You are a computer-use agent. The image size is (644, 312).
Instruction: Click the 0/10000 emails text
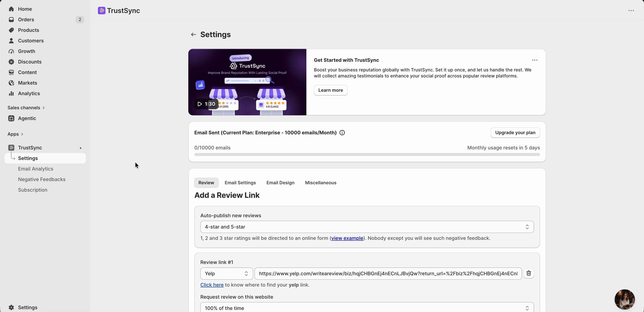[x=212, y=148]
